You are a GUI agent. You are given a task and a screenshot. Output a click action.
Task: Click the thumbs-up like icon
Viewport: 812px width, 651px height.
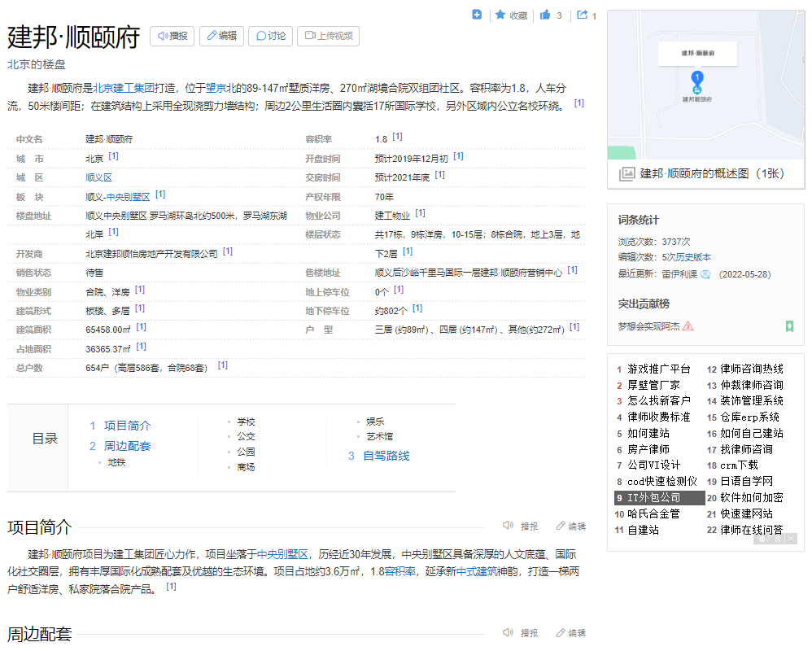tap(545, 15)
